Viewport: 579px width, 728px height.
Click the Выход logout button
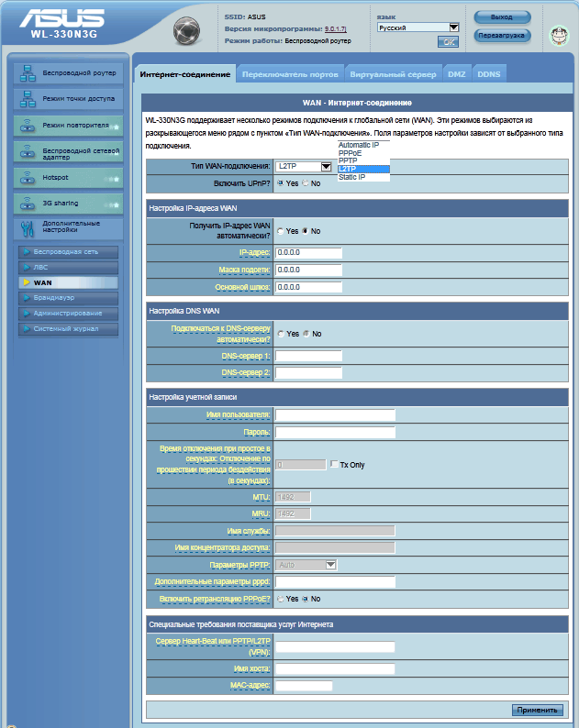[502, 17]
